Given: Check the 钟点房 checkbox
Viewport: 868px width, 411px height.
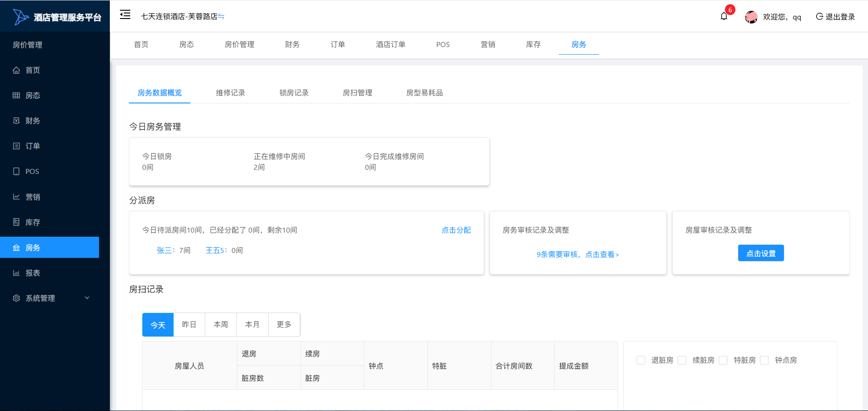Looking at the screenshot, I should [764, 360].
